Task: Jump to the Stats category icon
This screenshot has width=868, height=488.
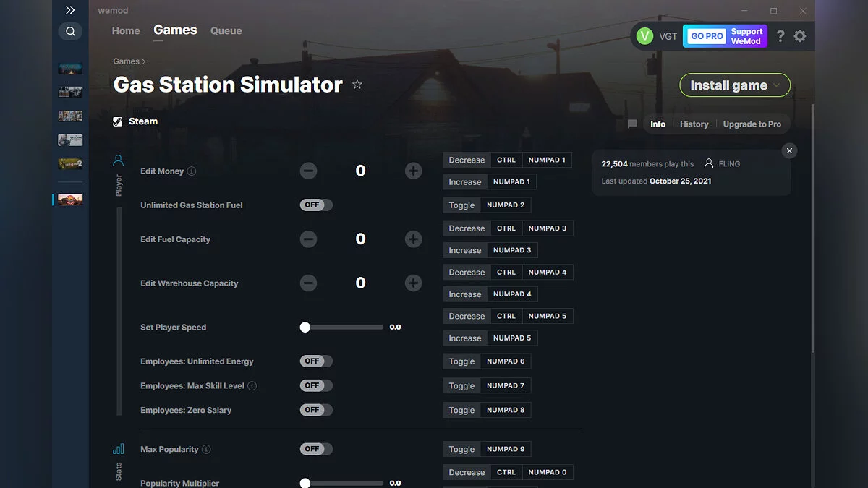Action: coord(118,449)
